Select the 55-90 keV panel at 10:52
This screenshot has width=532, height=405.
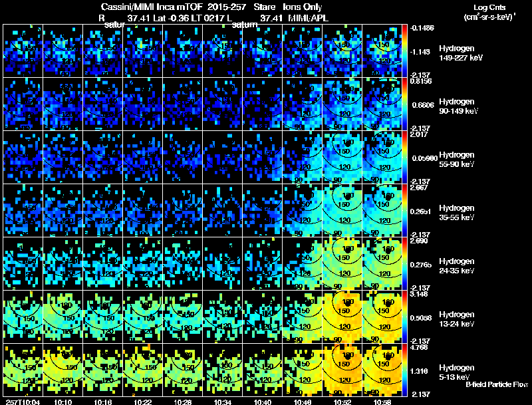click(342, 158)
